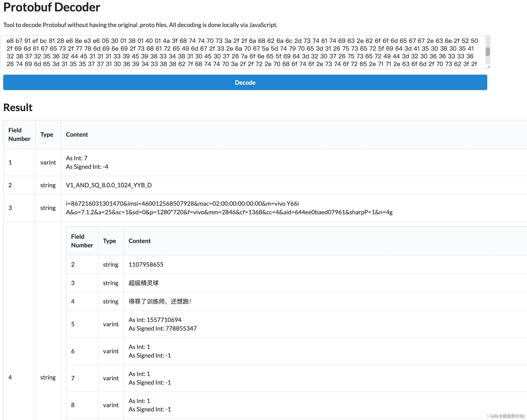The height and width of the screenshot is (420, 527).
Task: Click the blue Decode button
Action: click(245, 83)
